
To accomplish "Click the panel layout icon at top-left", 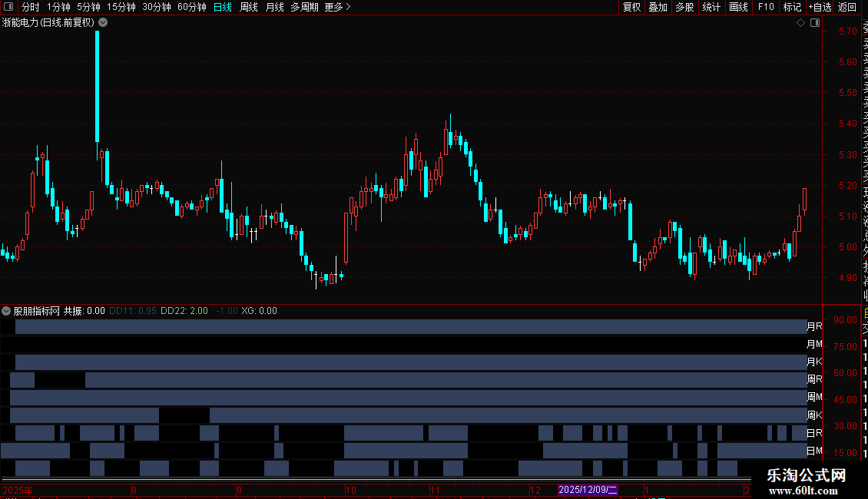I will coord(8,7).
